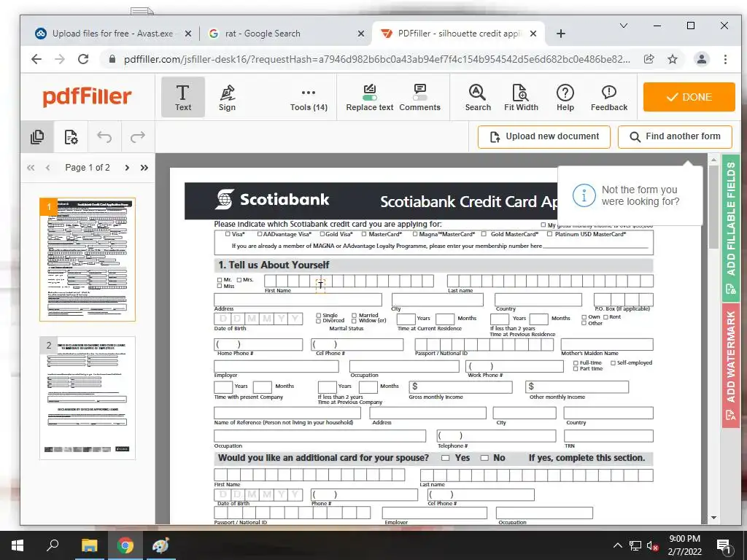Open notification center icon
The height and width of the screenshot is (560, 747).
(724, 546)
